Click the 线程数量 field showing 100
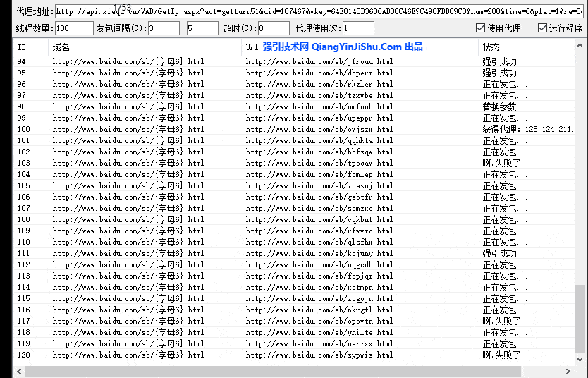588x378 pixels. (x=74, y=28)
